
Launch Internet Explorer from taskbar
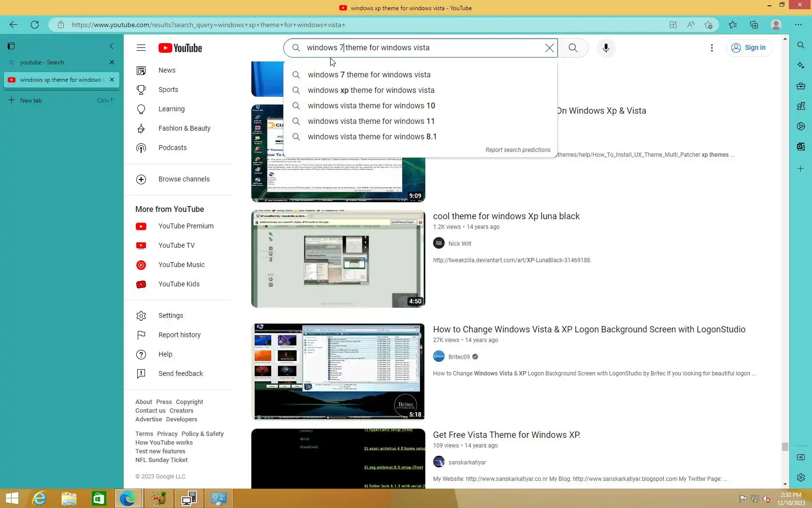39,498
